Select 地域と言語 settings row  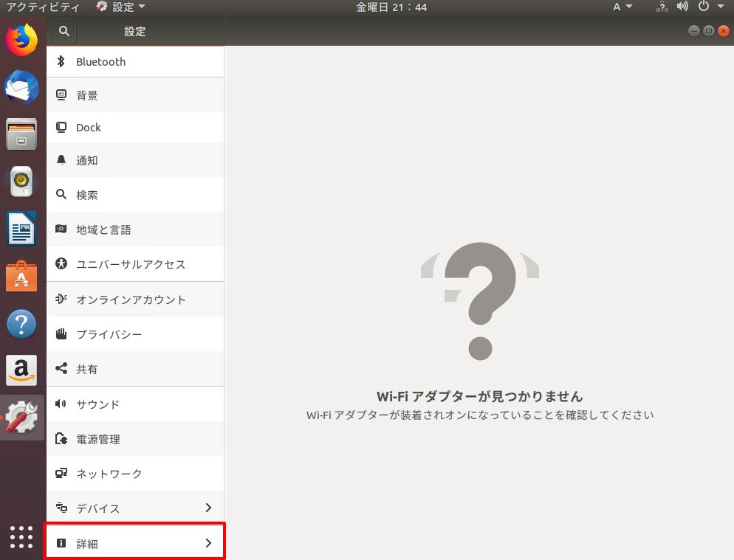click(x=135, y=229)
